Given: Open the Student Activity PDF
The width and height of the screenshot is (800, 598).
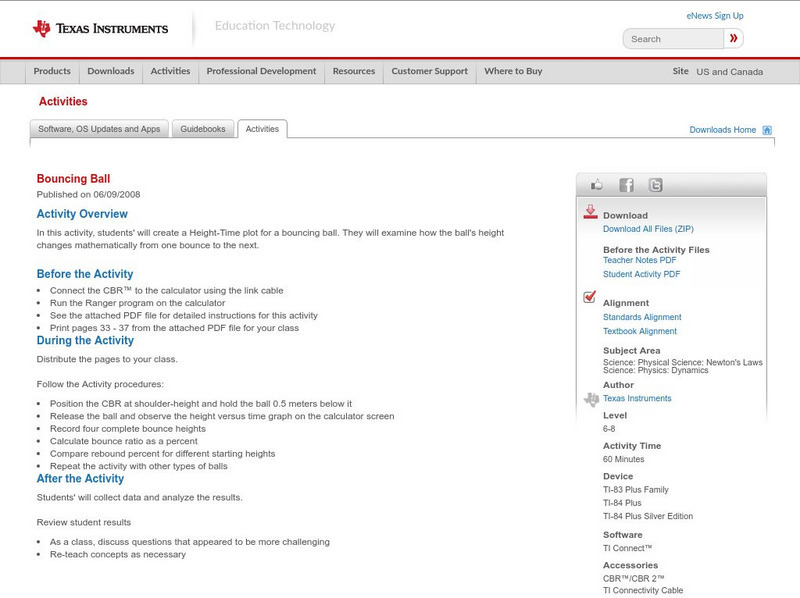Looking at the screenshot, I should pyautogui.click(x=641, y=275).
